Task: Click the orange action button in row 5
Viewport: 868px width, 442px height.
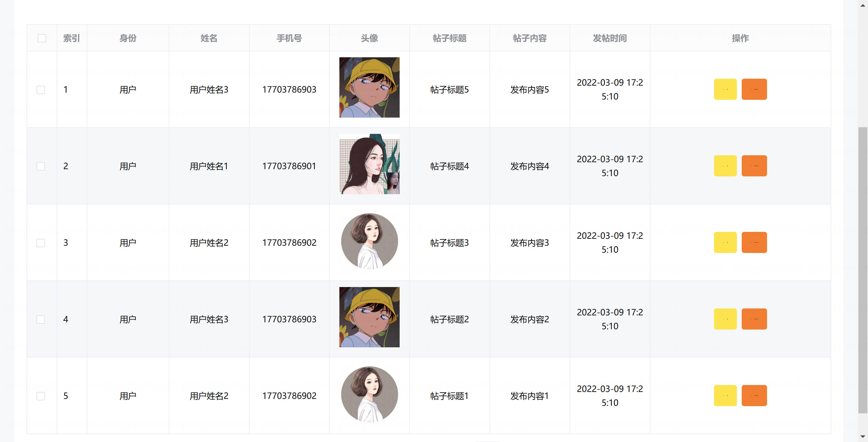Action: (x=754, y=396)
